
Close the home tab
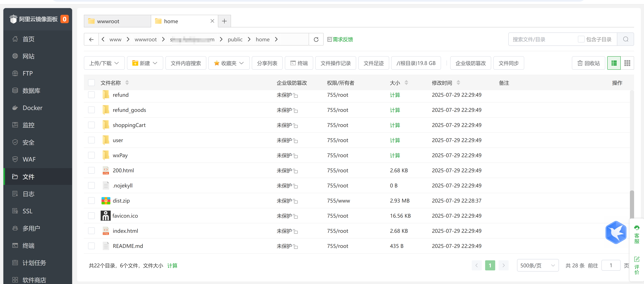tap(212, 21)
